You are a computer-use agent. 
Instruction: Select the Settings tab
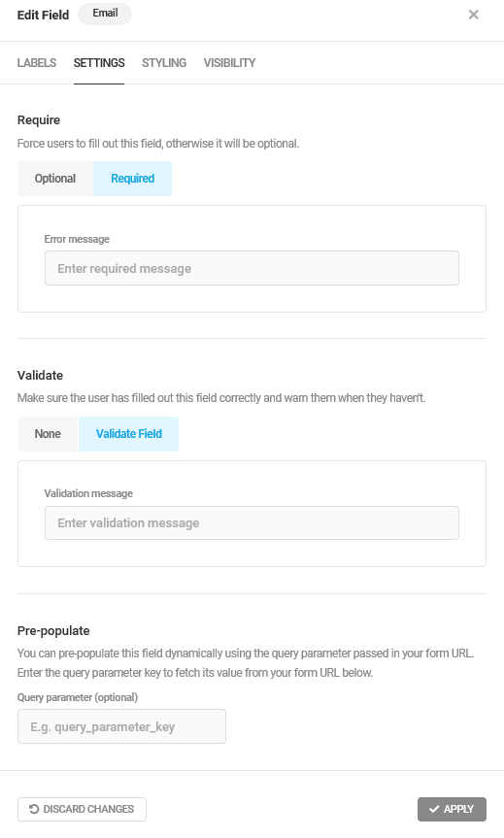pyautogui.click(x=99, y=63)
